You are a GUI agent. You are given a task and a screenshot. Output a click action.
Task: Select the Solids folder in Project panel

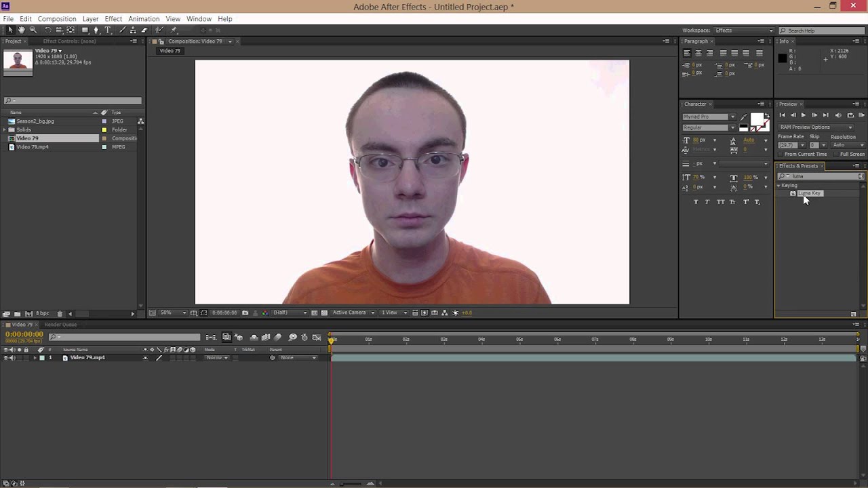(x=24, y=129)
